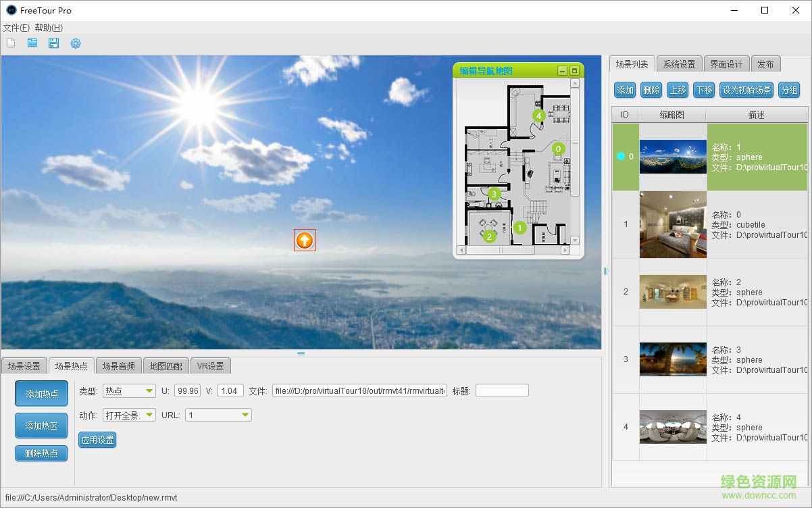Click map marker 3 on floor plan
This screenshot has height=508, width=812.
coord(494,194)
